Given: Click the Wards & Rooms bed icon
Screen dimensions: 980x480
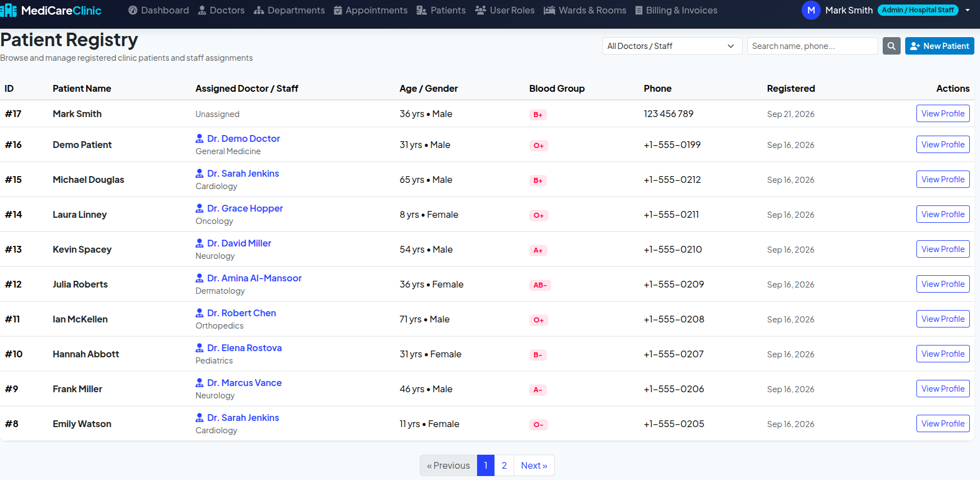Looking at the screenshot, I should pos(550,10).
